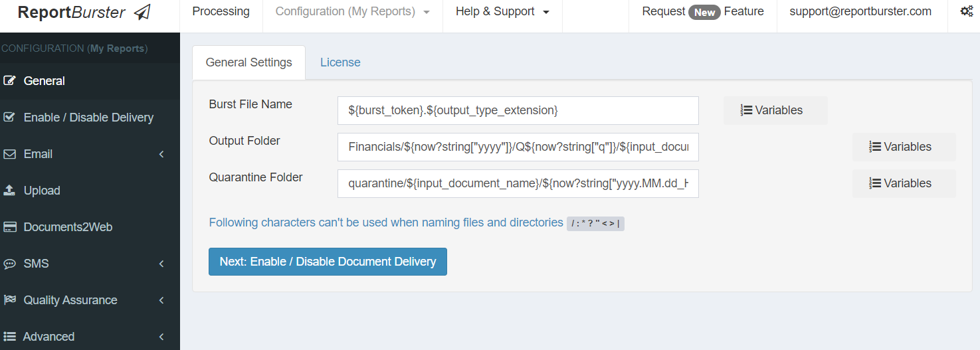Expand the Email sidebar submenu chevron
The image size is (980, 350).
[x=161, y=154]
